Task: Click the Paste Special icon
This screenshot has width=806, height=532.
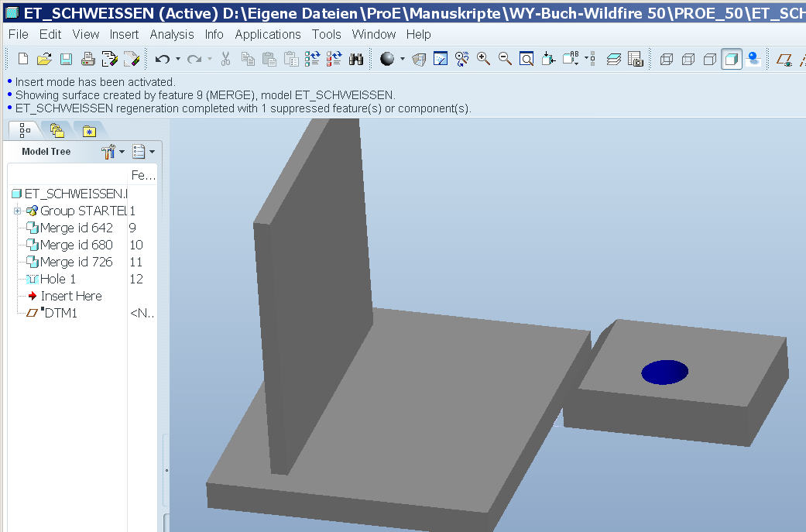Action: coord(291,59)
